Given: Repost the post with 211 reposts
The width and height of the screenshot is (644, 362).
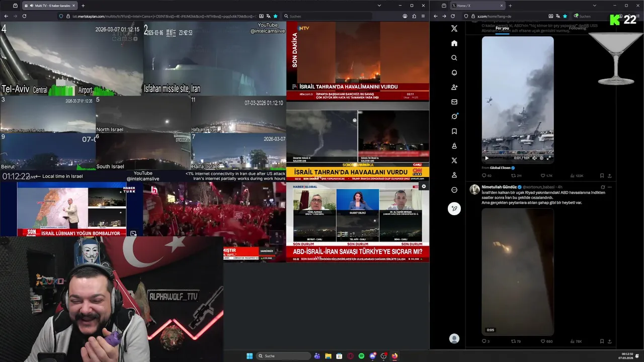Looking at the screenshot, I should point(513,175).
